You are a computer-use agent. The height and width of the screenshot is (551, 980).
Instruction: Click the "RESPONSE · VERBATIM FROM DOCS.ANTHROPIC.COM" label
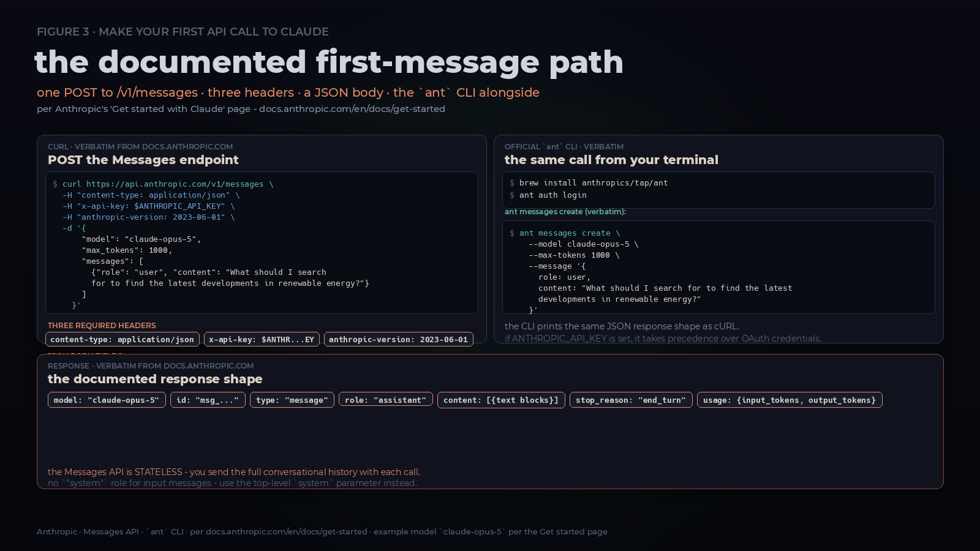click(151, 366)
